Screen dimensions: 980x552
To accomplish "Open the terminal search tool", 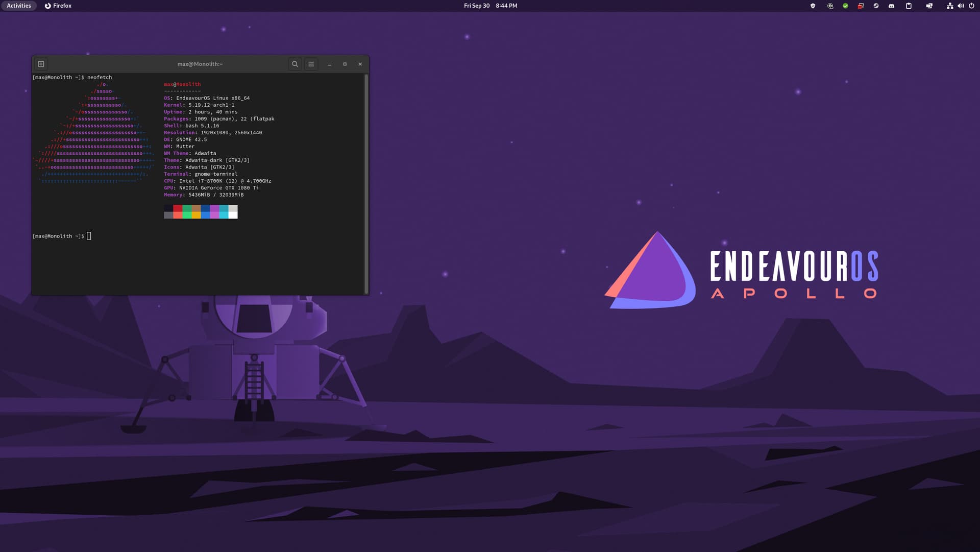I will tap(295, 64).
